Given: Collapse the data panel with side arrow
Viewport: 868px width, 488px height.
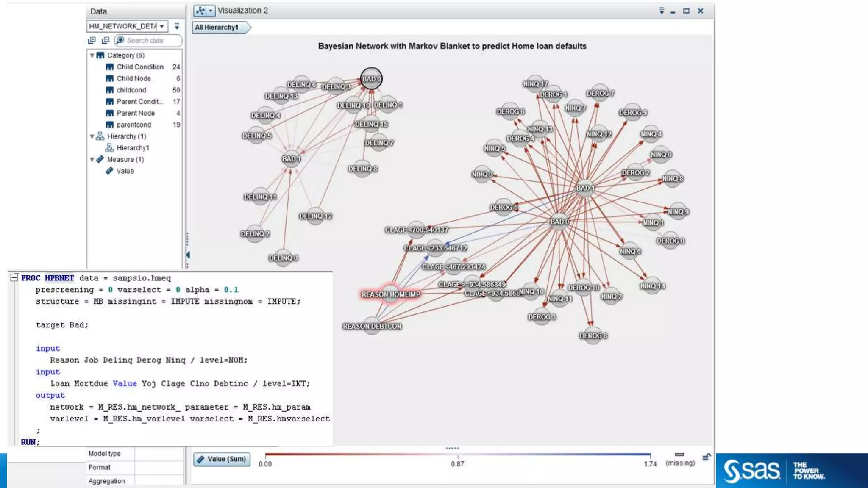Looking at the screenshot, I should point(188,255).
